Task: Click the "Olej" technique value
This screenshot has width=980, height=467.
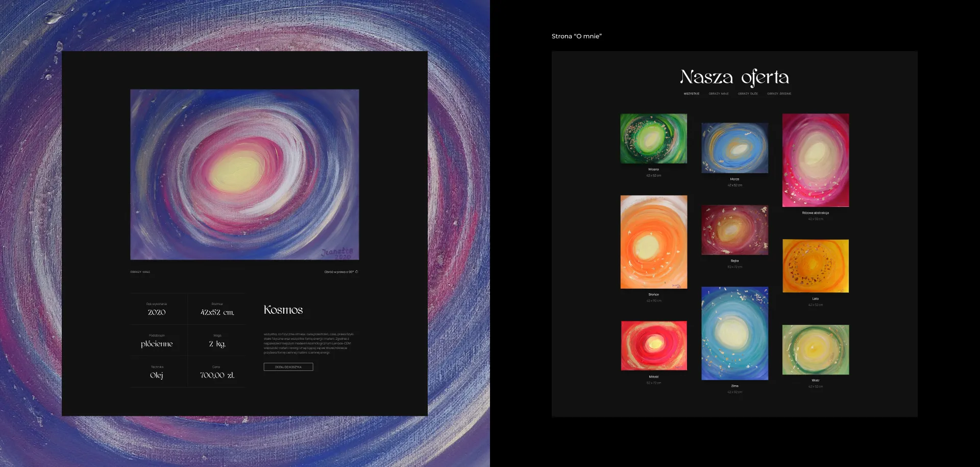Action: pos(157,375)
